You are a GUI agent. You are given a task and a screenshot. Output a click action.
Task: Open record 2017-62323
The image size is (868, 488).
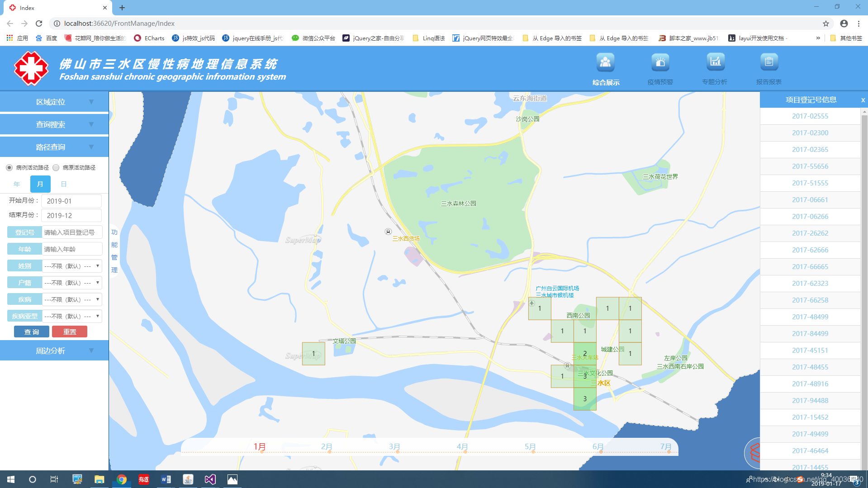tap(810, 284)
